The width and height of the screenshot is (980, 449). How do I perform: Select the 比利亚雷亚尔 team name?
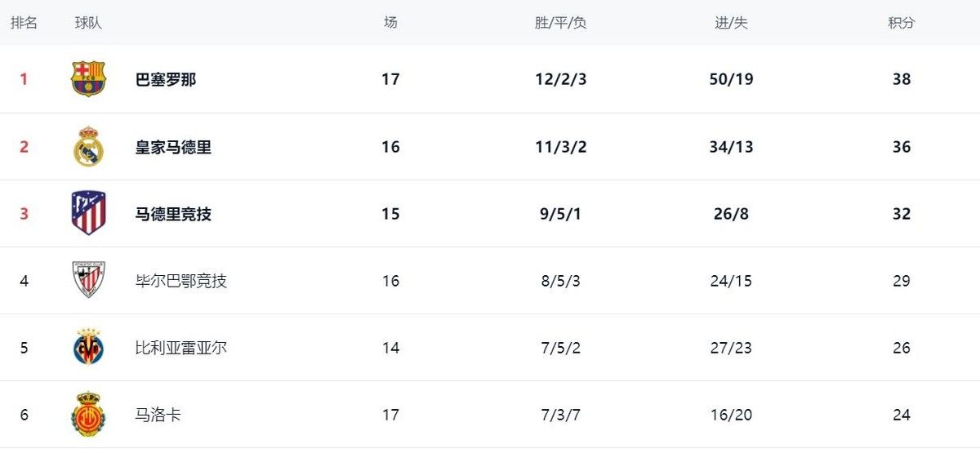[x=181, y=348]
